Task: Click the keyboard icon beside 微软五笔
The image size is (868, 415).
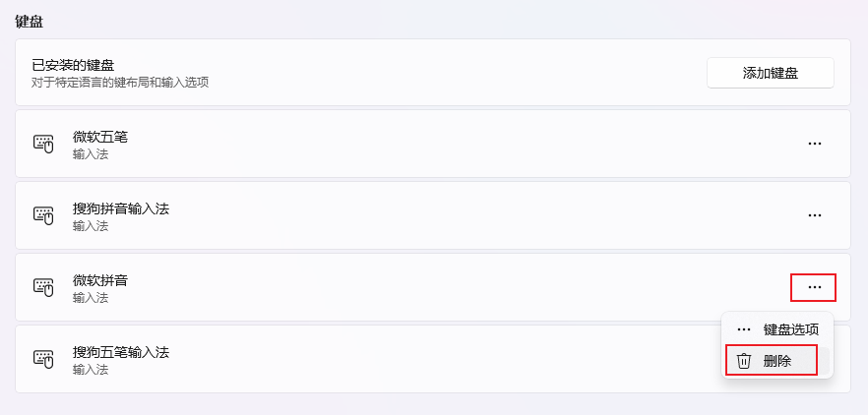Action: point(43,144)
